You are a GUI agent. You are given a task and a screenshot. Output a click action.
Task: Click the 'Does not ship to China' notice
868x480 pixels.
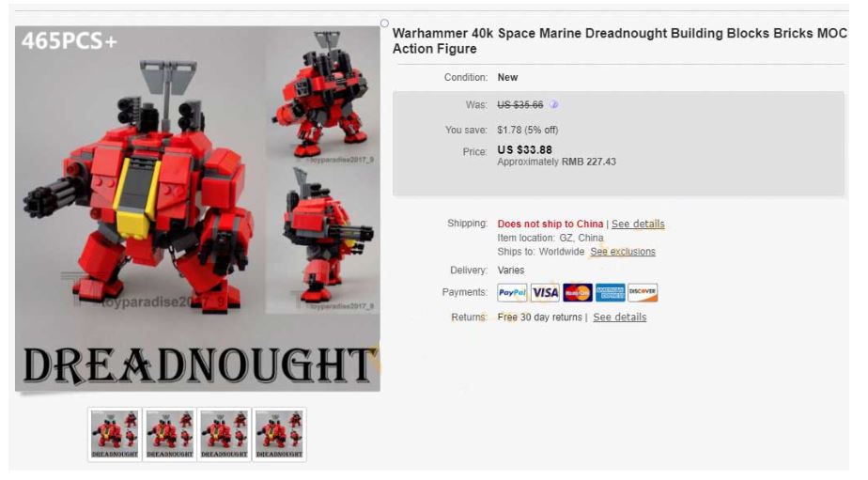tap(550, 224)
